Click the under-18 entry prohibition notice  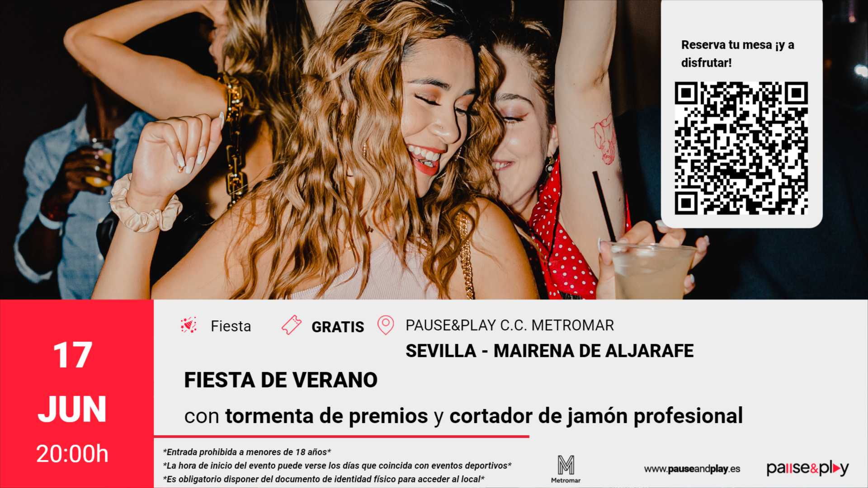coord(247,452)
